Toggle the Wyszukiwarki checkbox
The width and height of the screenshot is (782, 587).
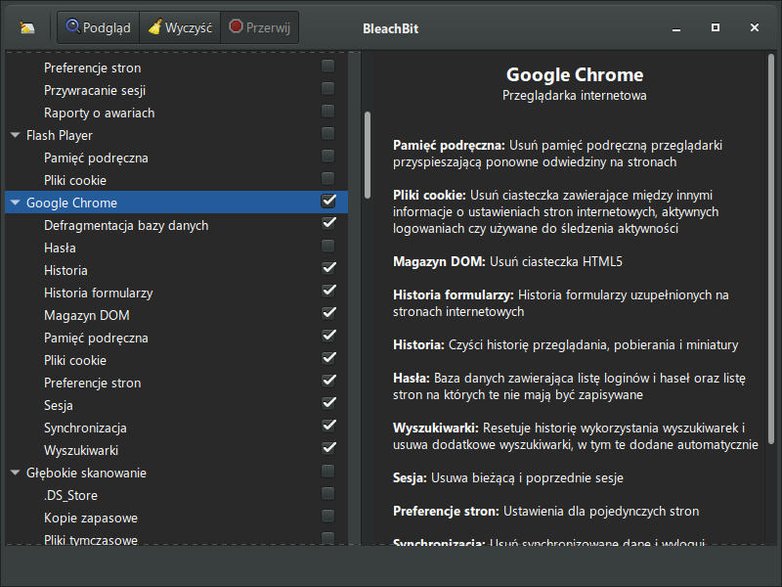329,448
